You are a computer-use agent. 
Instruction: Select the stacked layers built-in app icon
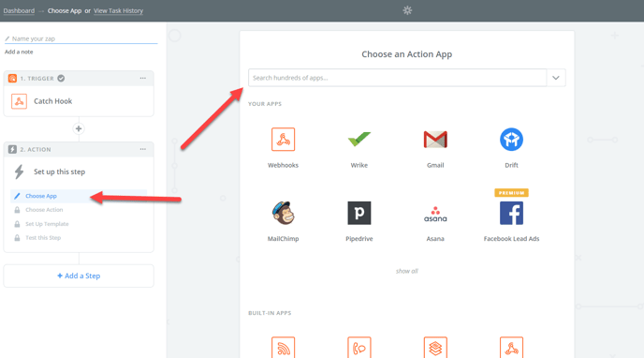pos(435,348)
